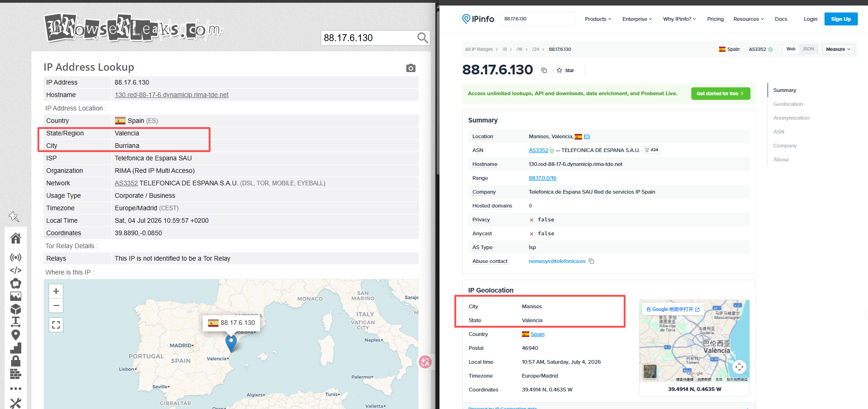Open the Home icon in BrowserLeaks sidebar
The image size is (868, 409).
[x=16, y=238]
